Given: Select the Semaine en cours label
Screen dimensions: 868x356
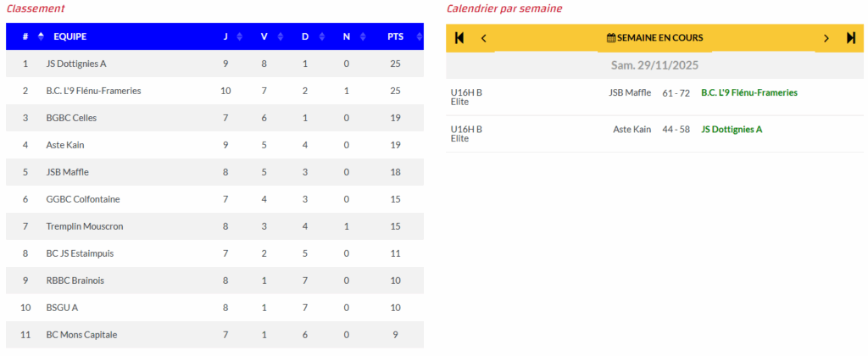Looking at the screenshot, I should click(659, 38).
